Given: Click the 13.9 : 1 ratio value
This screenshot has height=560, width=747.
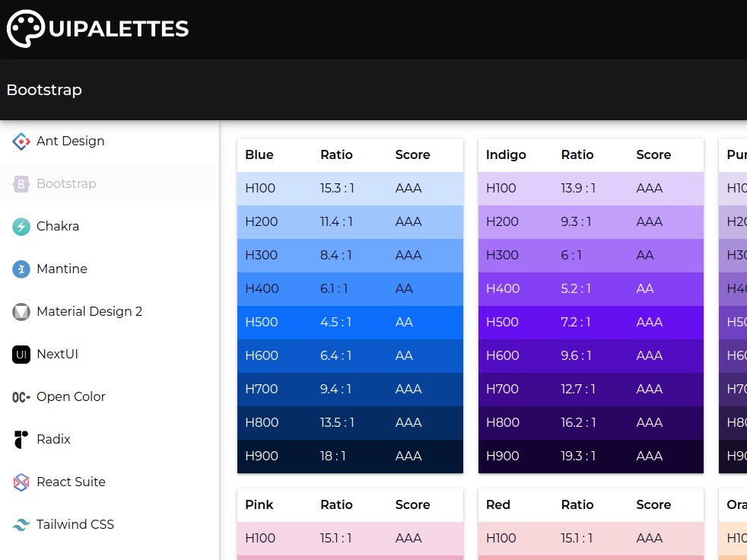Looking at the screenshot, I should [578, 189].
